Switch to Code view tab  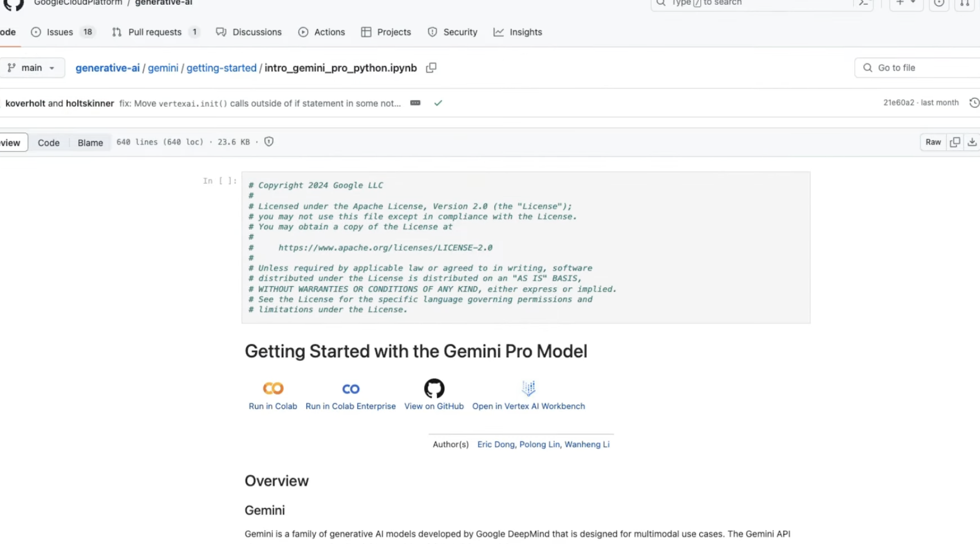[x=48, y=143]
